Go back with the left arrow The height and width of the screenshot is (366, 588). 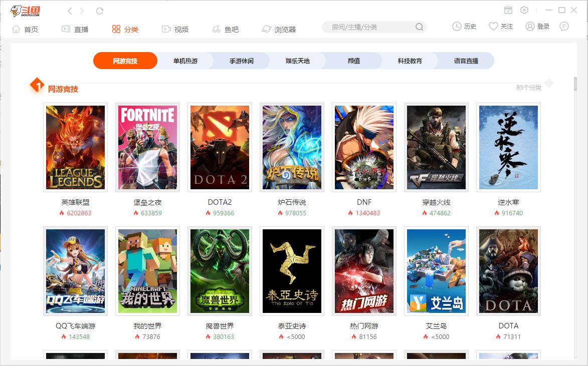(70, 11)
